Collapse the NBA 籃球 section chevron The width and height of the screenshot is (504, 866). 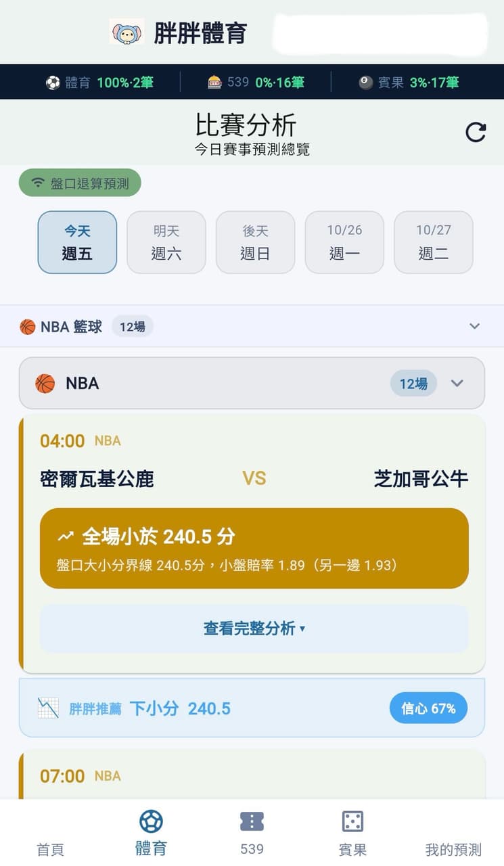coord(475,326)
